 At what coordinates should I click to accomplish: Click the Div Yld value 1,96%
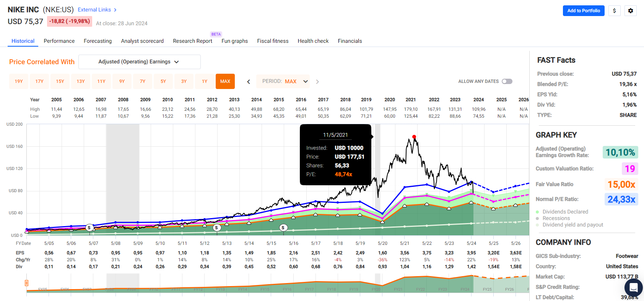tap(629, 105)
